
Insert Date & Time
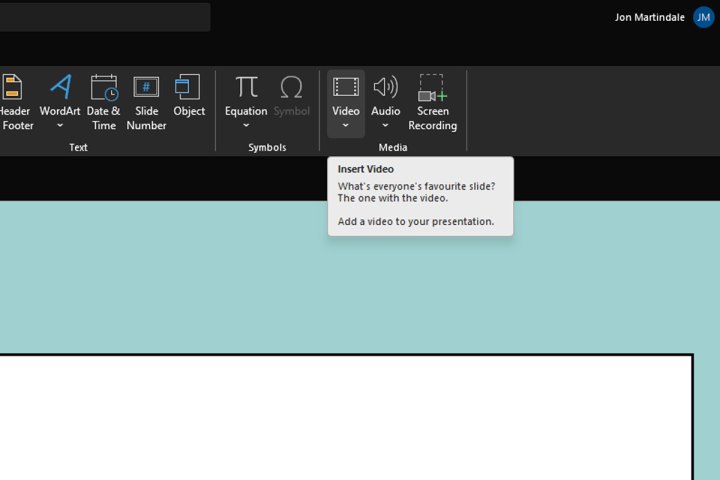pyautogui.click(x=103, y=103)
